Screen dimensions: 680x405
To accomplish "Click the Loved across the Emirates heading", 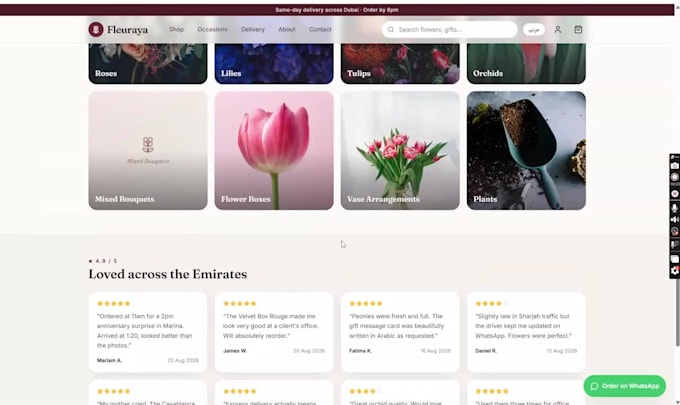I will pos(168,274).
